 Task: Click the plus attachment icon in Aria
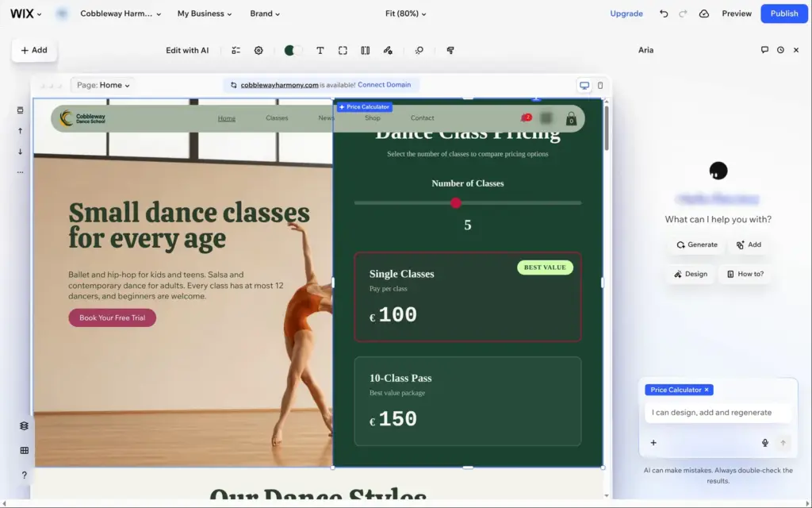pos(653,443)
